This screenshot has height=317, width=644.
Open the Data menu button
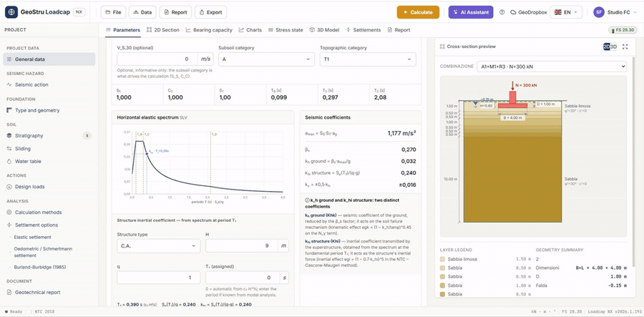tap(142, 12)
